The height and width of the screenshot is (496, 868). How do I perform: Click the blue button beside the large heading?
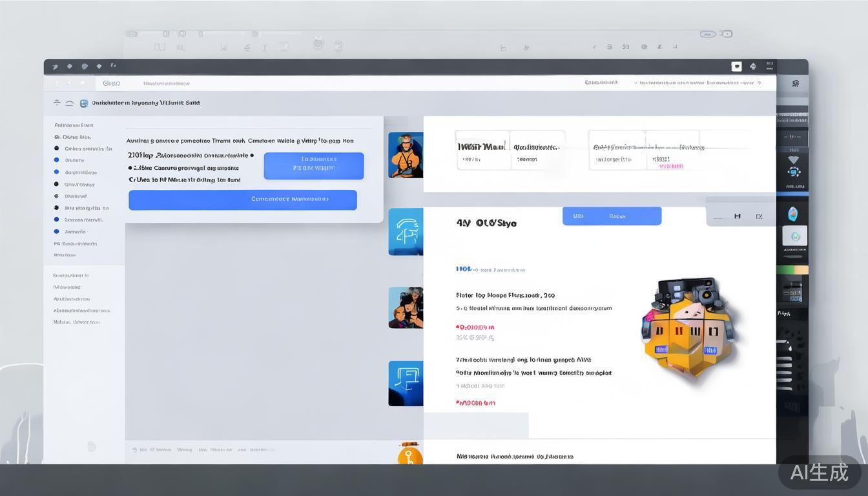612,216
